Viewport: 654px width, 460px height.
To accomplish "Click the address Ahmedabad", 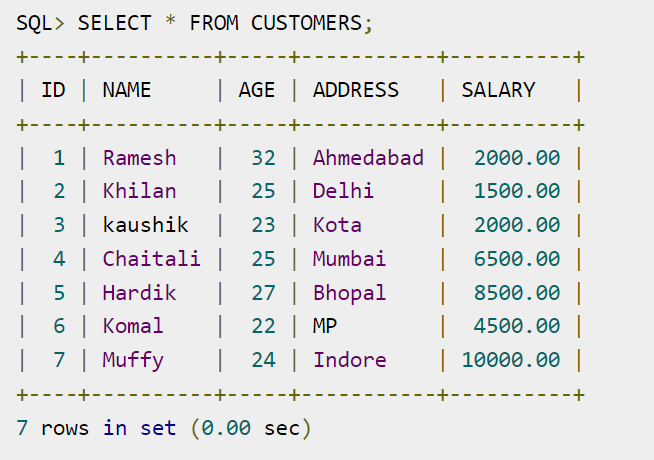I will click(368, 158).
